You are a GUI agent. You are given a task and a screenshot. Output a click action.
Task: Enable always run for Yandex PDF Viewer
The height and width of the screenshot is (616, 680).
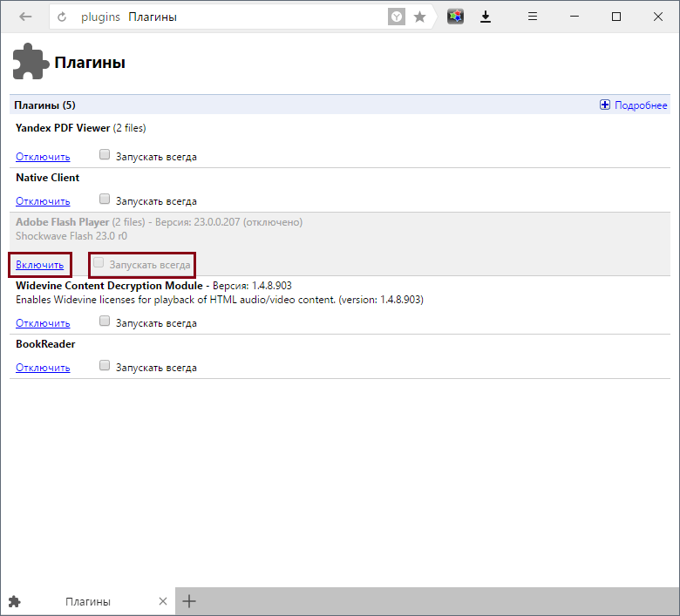click(105, 155)
